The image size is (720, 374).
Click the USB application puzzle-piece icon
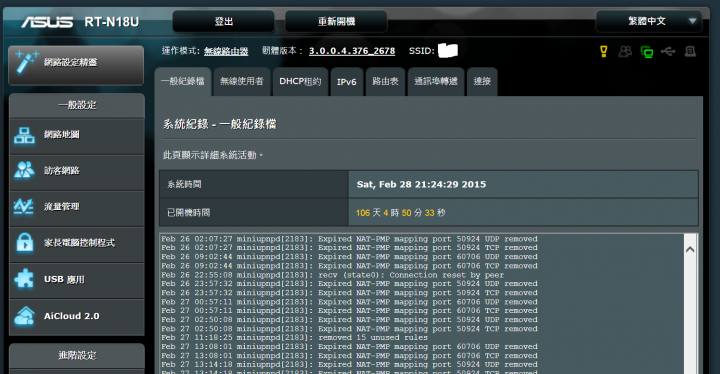click(x=24, y=279)
